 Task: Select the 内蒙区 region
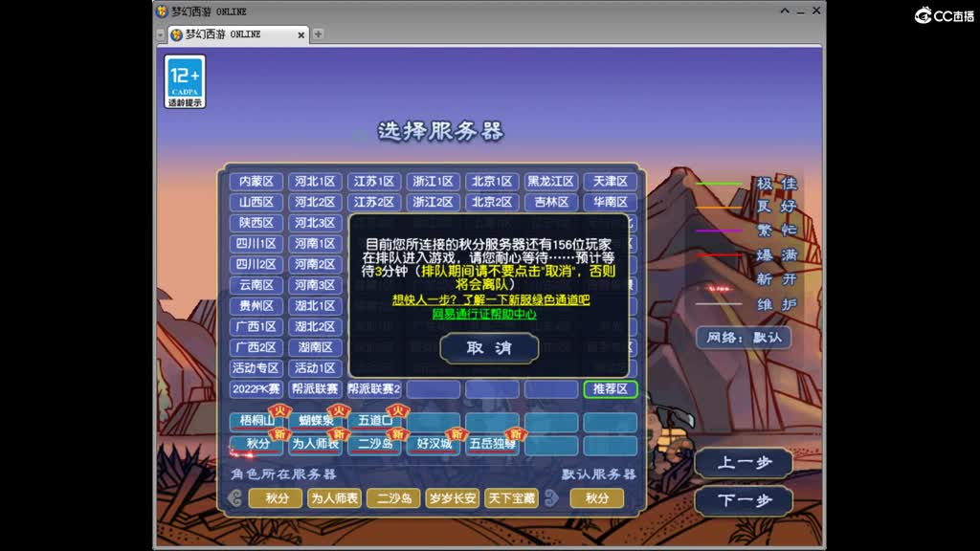pyautogui.click(x=256, y=181)
